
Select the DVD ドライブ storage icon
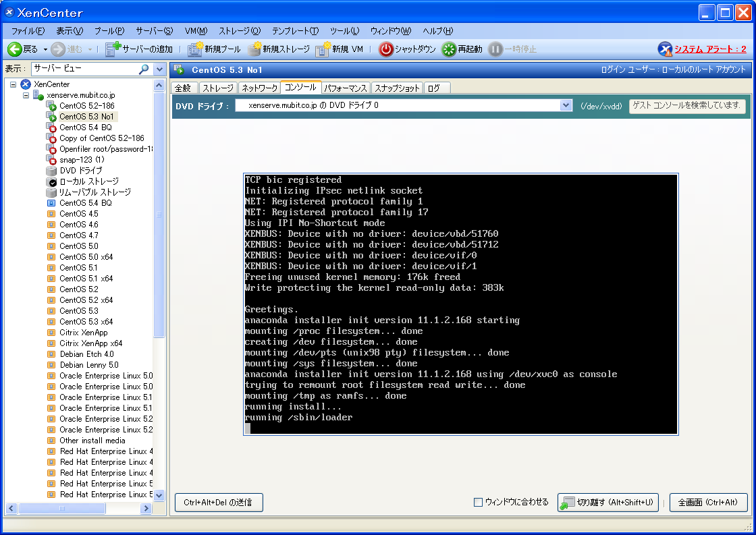pos(51,171)
